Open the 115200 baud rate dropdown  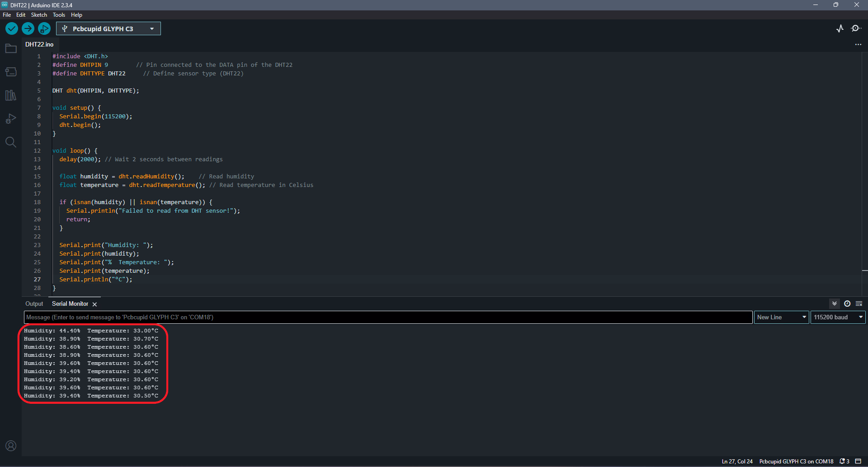pos(837,317)
